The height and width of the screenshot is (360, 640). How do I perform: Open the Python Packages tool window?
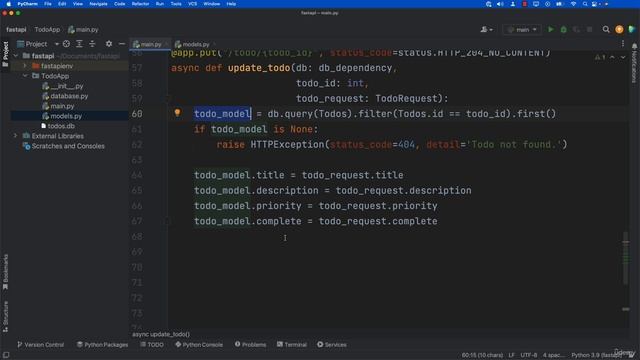[x=102, y=344]
